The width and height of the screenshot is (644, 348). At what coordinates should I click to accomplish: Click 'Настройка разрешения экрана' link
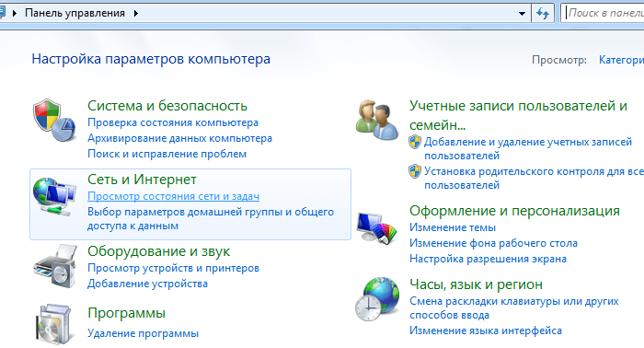click(x=488, y=259)
